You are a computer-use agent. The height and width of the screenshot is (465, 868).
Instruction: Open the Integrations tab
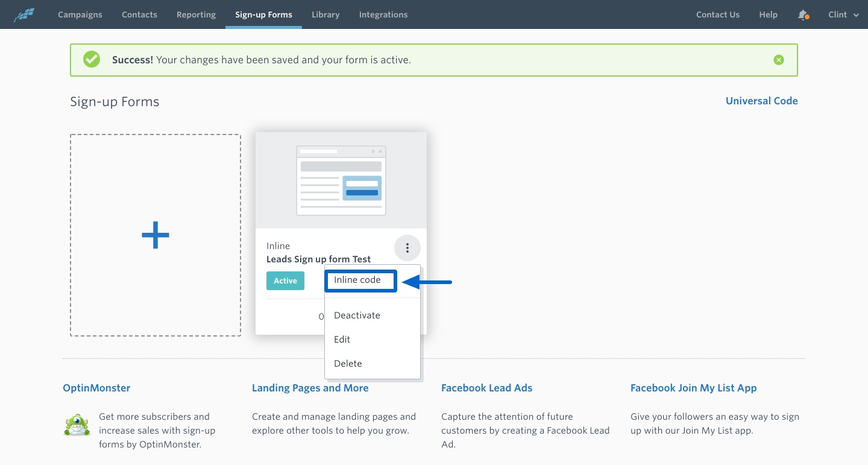point(383,14)
